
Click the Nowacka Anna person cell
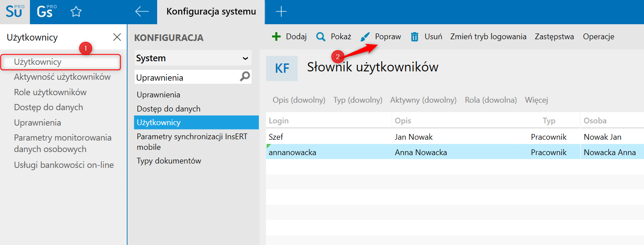click(610, 152)
